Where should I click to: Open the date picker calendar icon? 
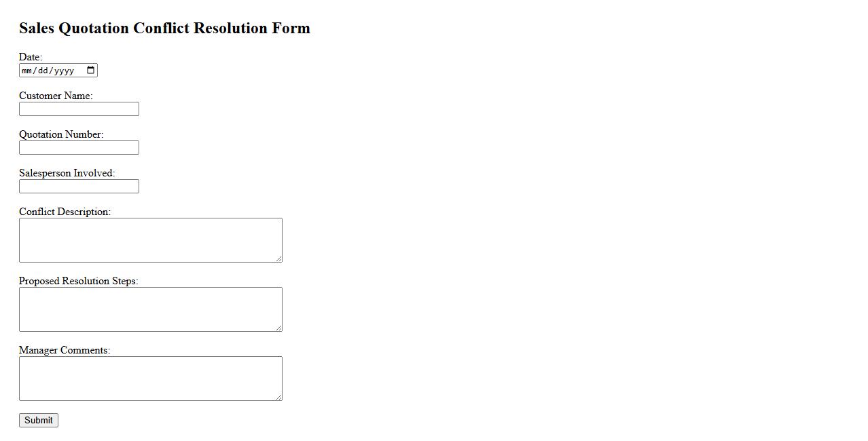tap(91, 71)
